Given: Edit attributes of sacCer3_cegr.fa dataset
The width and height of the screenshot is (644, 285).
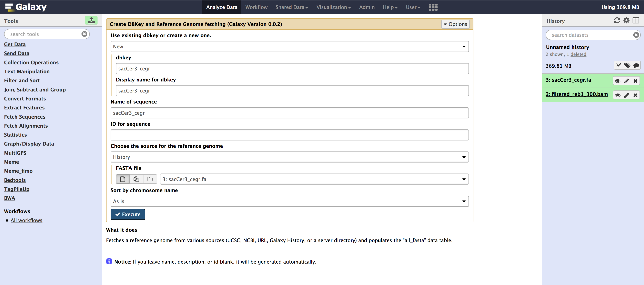Looking at the screenshot, I should point(626,81).
